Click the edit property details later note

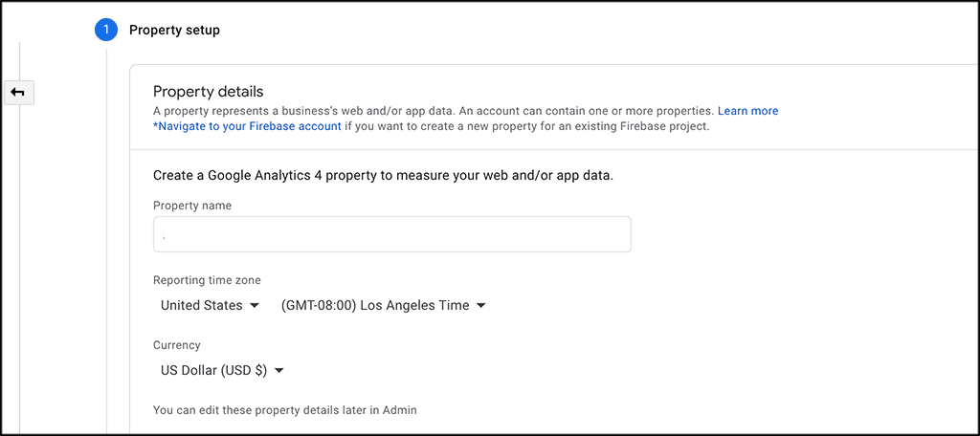tap(284, 410)
